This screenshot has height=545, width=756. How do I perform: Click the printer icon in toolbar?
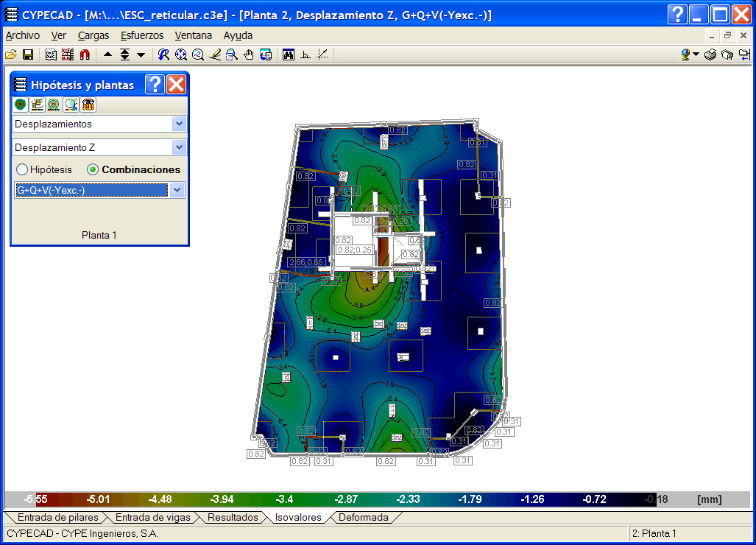point(710,54)
